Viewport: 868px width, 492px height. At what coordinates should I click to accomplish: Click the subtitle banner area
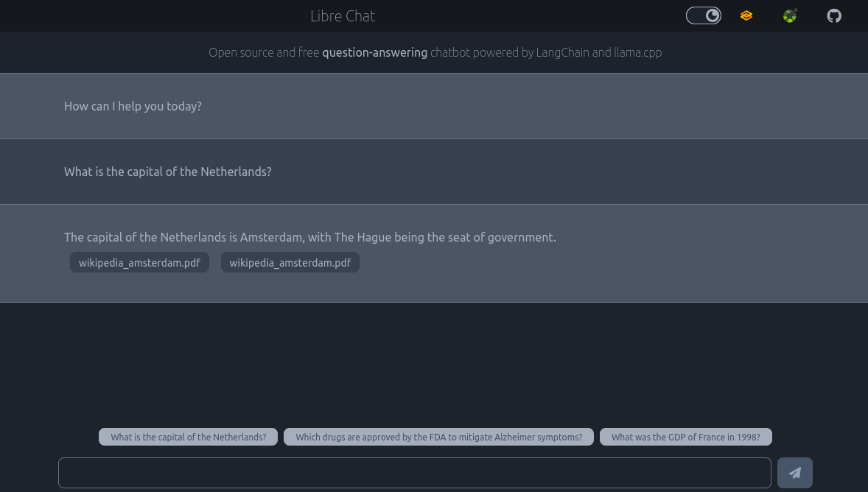(435, 52)
